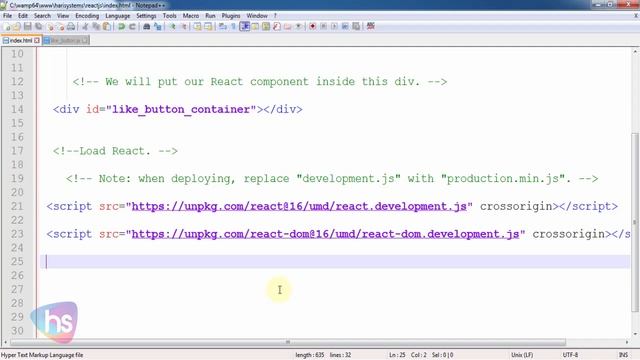This screenshot has height=360, width=640.
Task: Click the spell check ABC icon
Action: click(x=371, y=27)
